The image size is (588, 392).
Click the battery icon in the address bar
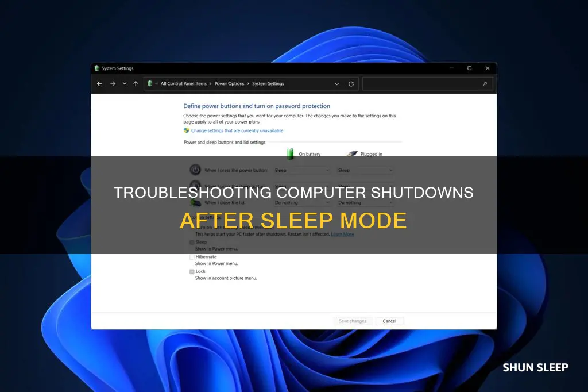pyautogui.click(x=150, y=83)
